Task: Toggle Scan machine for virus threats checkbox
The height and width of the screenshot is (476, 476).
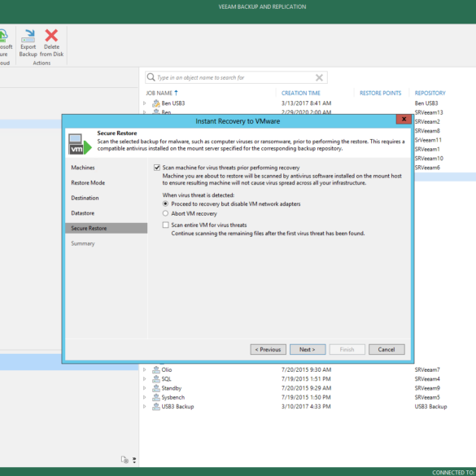Action: click(157, 168)
